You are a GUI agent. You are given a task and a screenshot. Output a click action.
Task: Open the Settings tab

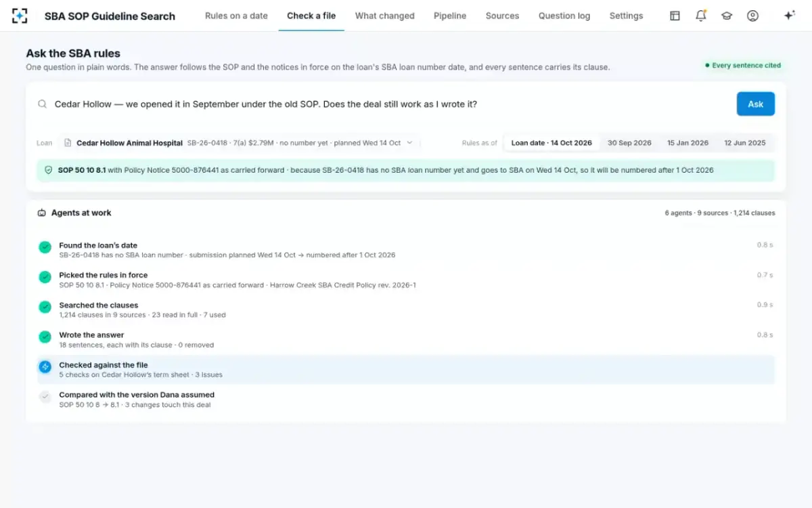[x=626, y=16]
